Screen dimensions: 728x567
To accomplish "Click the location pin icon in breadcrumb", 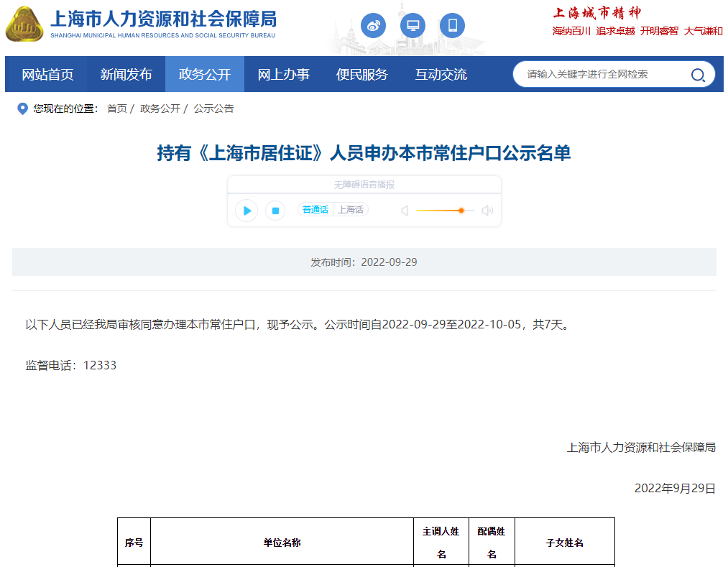I will [x=22, y=109].
